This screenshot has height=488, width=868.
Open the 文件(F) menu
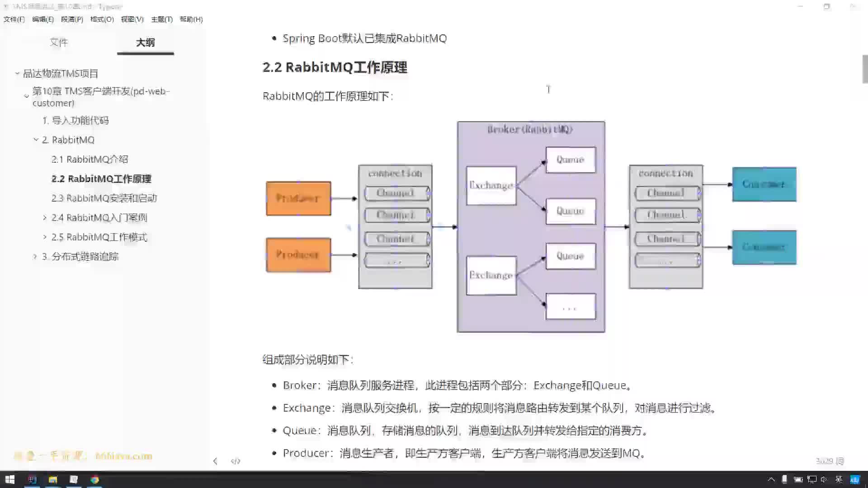coord(14,19)
